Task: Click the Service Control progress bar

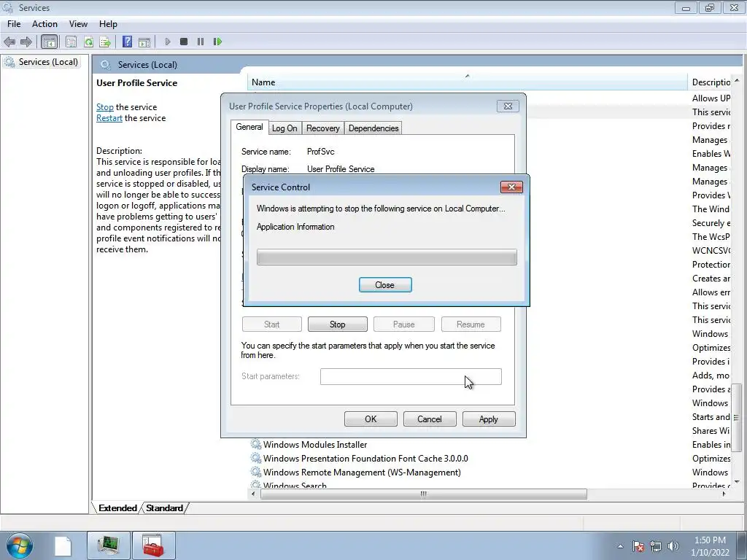Action: (387, 257)
